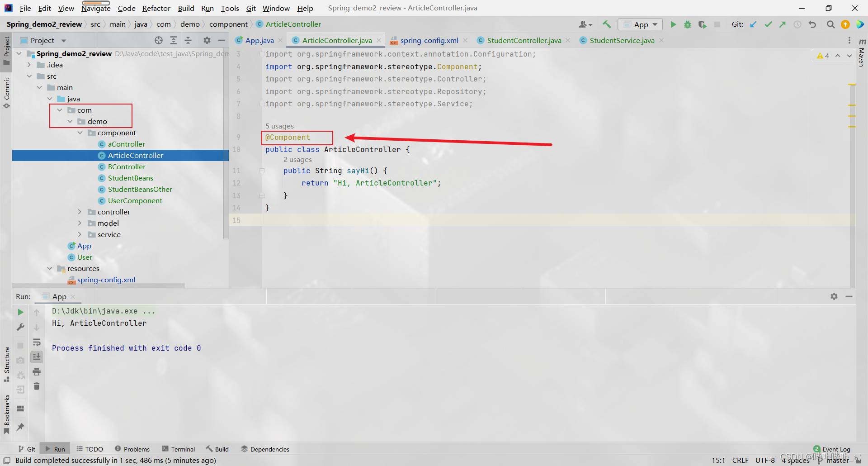Viewport: 868px width, 466px height.
Task: Open the Maven side panel
Action: point(862,52)
